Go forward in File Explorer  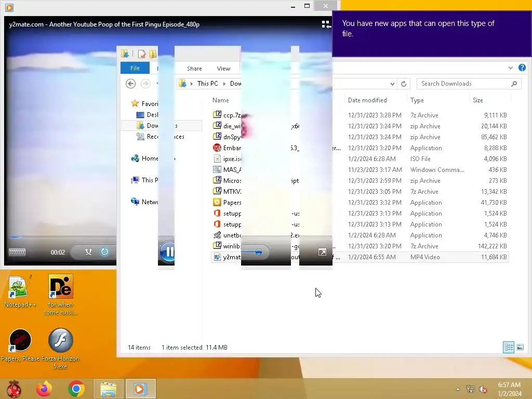pos(145,84)
